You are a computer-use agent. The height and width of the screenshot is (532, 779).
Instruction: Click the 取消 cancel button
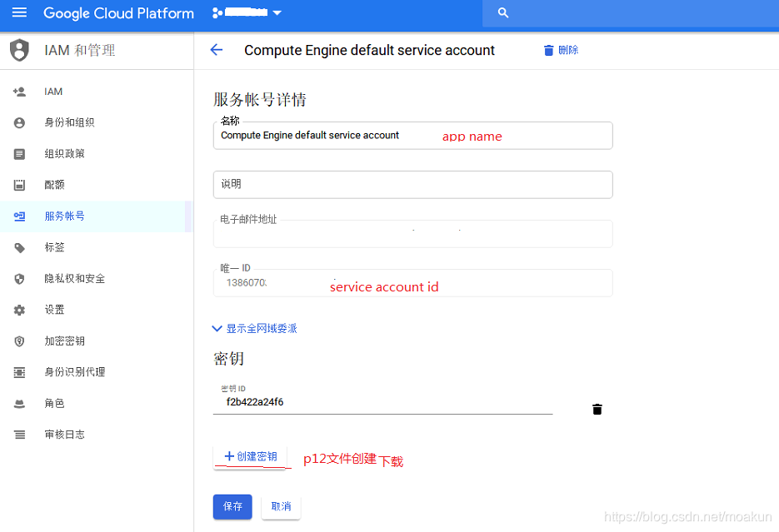click(282, 507)
